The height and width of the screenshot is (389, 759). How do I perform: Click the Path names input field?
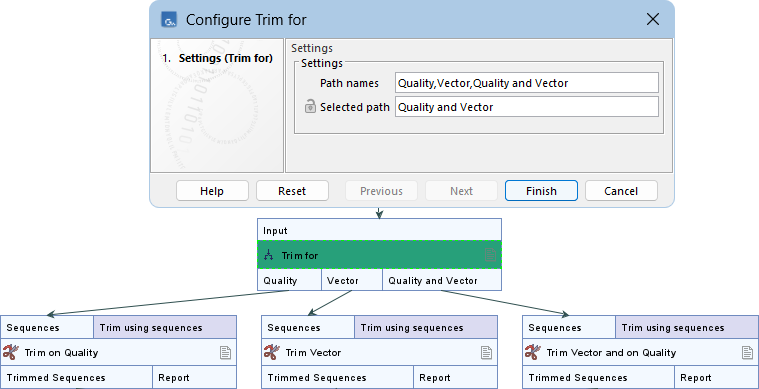(x=527, y=83)
